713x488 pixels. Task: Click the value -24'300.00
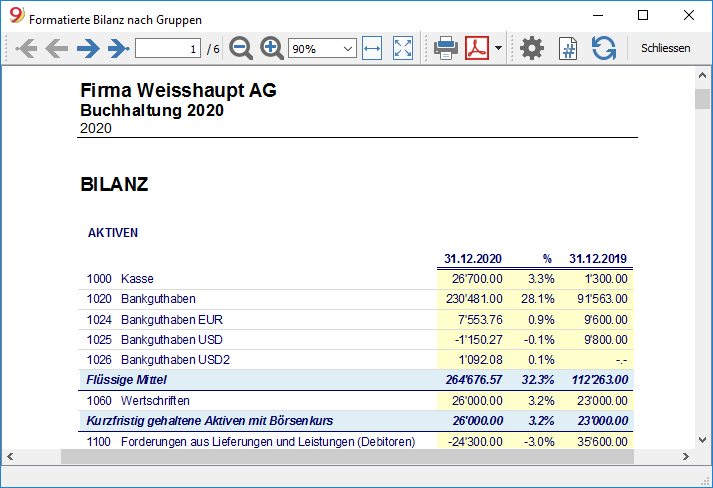[475, 441]
